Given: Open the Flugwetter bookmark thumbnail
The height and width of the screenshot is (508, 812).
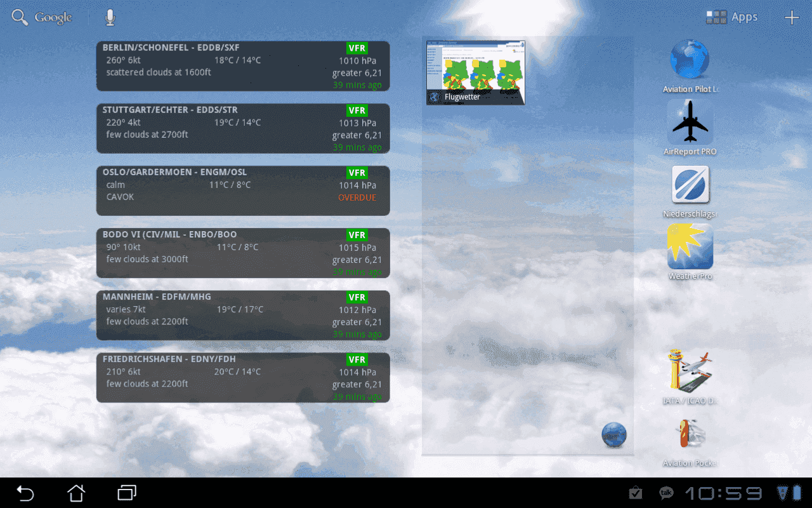Looking at the screenshot, I should [x=476, y=72].
